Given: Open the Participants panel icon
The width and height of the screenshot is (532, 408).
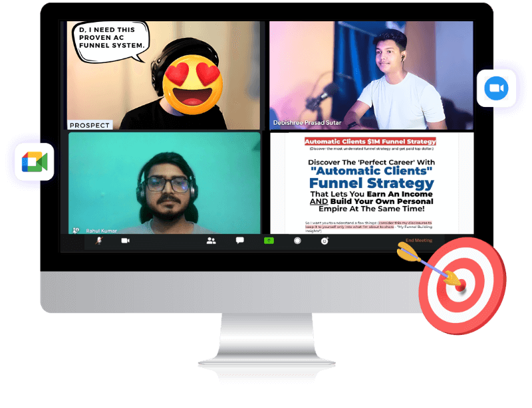Looking at the screenshot, I should (211, 241).
